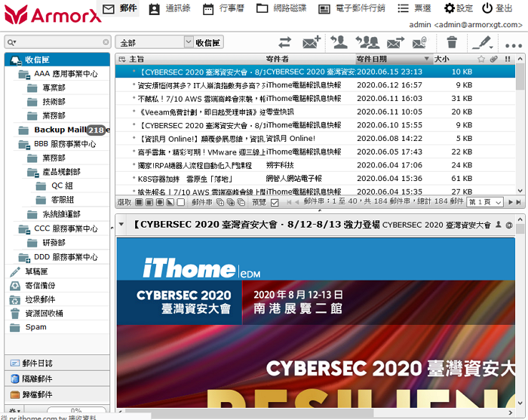
Task: Click the first selection-mode box after 選取
Action: (x=138, y=202)
